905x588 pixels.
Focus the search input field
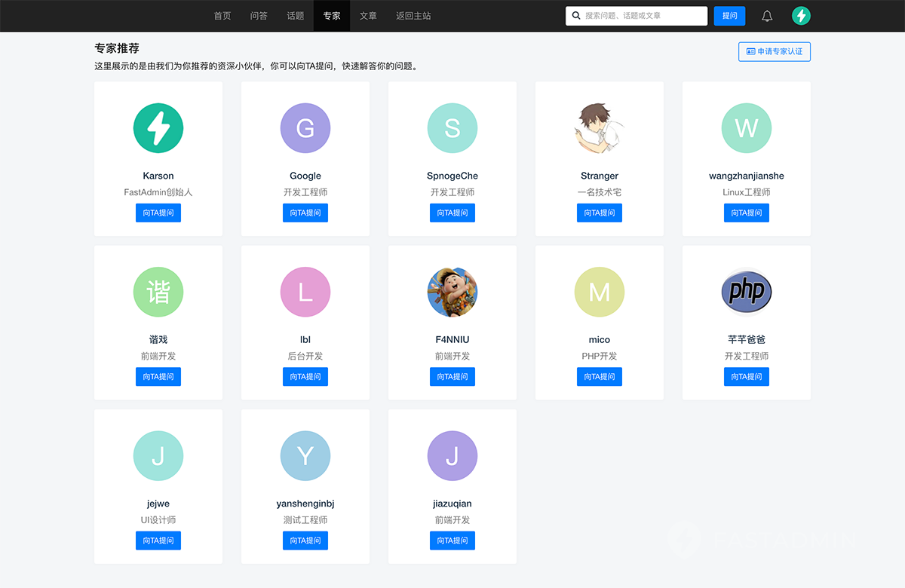(637, 16)
